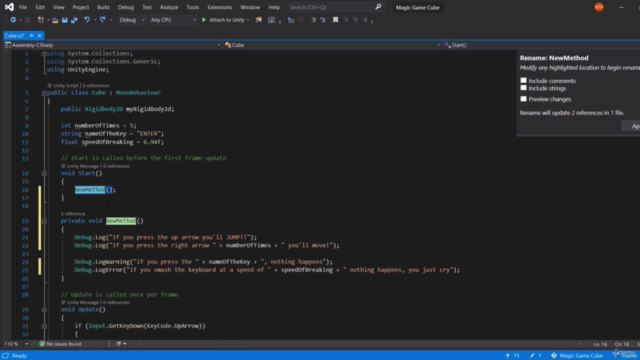Open the Analyze menu
Screen dimensions: 640x360
click(x=169, y=7)
